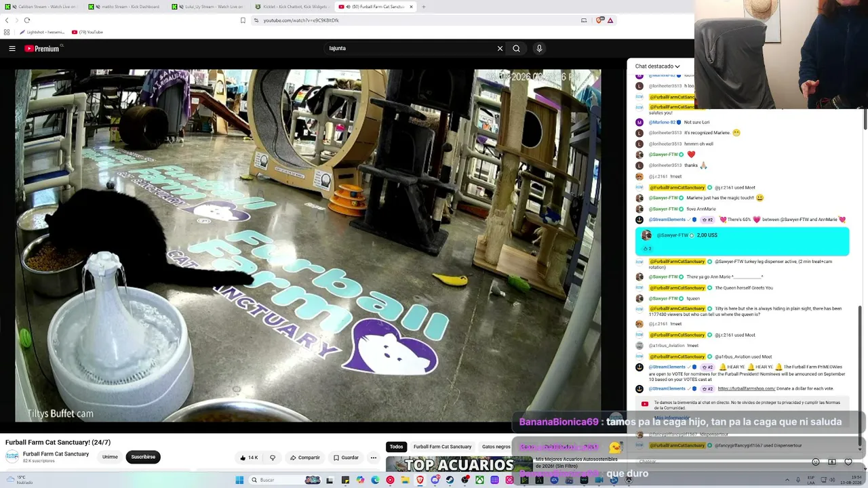Like the Sawyer-FTW Super Chat message
868x488 pixels.
646,249
